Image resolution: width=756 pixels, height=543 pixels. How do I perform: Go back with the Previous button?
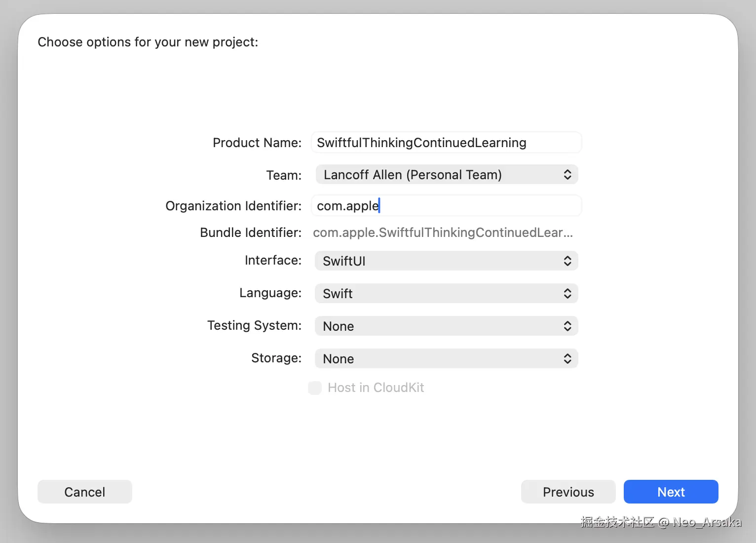pos(568,492)
